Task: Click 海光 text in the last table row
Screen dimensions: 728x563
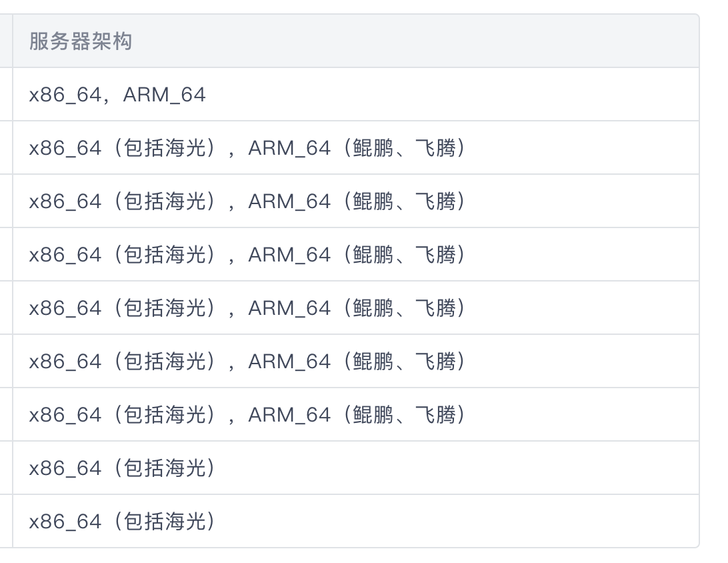Action: click(186, 522)
